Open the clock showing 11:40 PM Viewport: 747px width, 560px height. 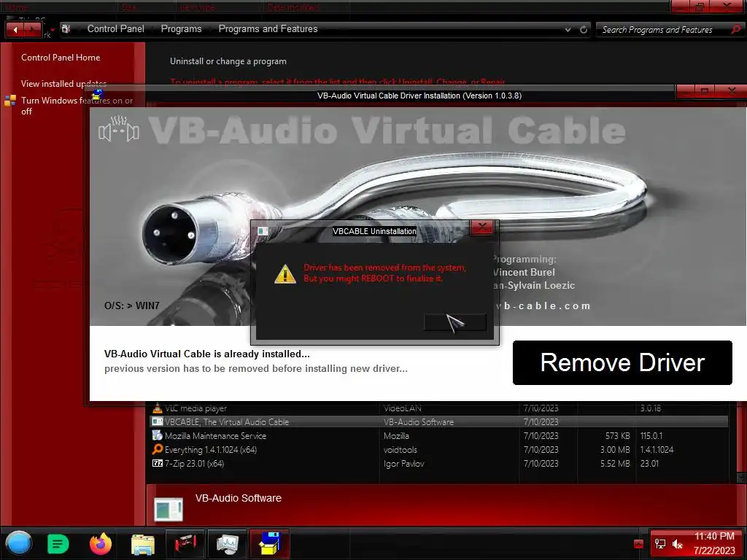click(x=714, y=543)
